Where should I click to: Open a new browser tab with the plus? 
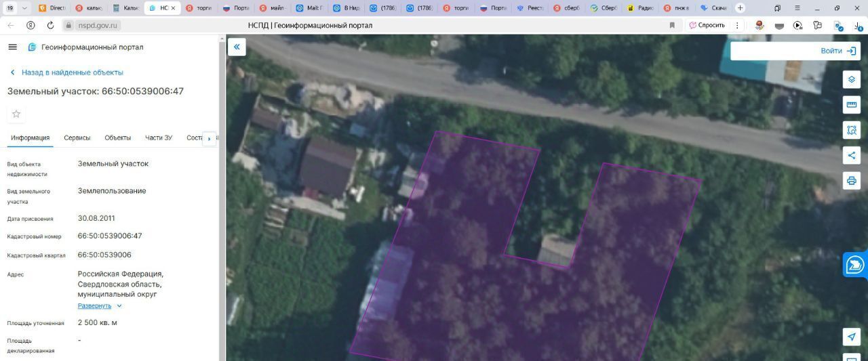point(740,8)
